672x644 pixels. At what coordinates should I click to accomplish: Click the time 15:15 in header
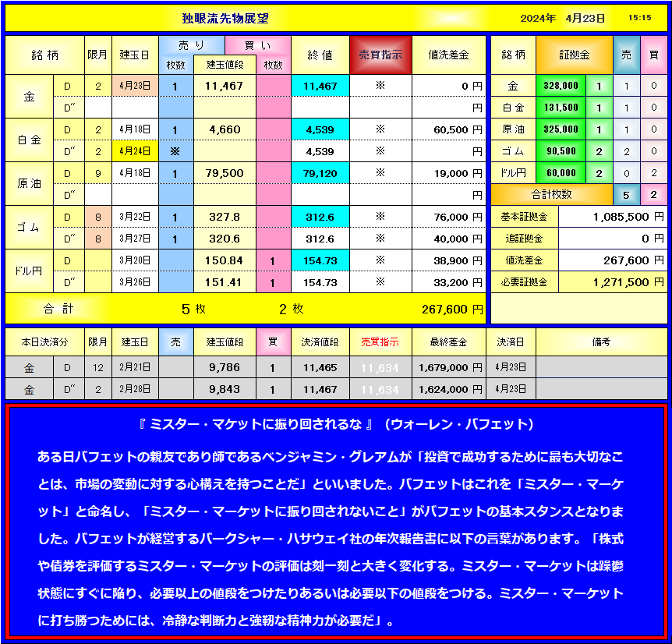(639, 18)
